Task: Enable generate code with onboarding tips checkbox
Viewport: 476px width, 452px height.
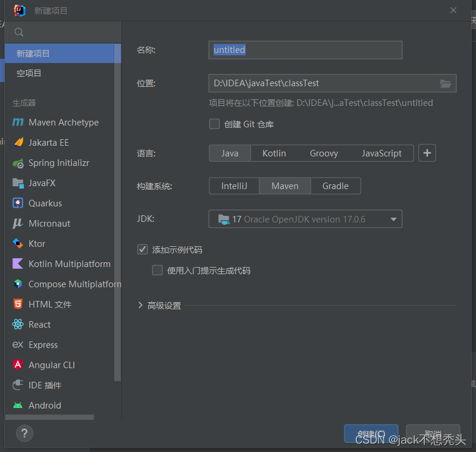Action: coord(157,270)
